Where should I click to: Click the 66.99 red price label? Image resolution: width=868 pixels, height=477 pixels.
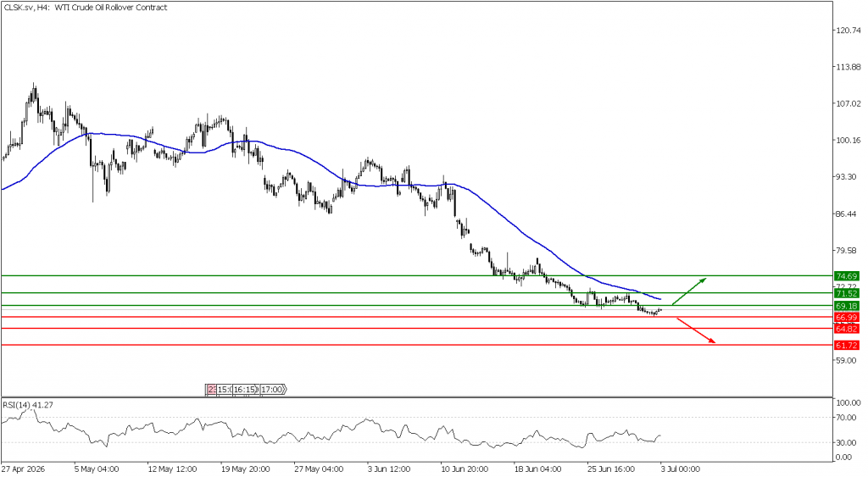tap(847, 318)
